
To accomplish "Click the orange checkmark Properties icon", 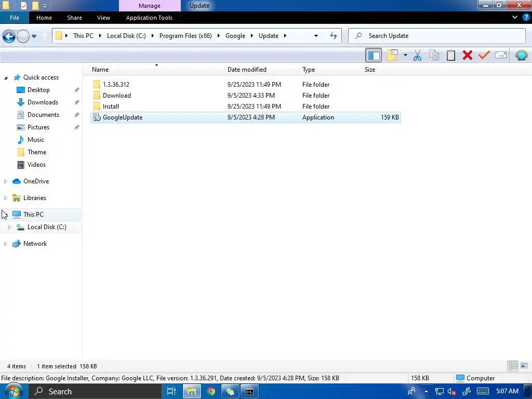I will [484, 55].
